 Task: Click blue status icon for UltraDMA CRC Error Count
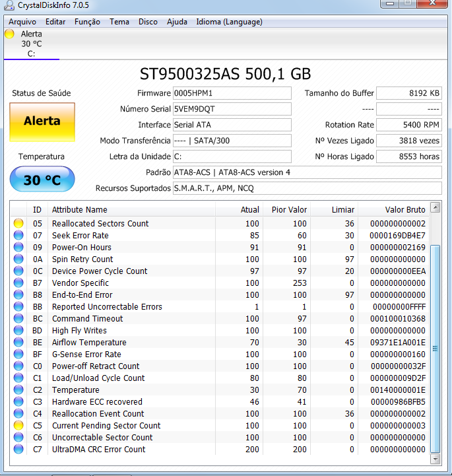point(18,449)
